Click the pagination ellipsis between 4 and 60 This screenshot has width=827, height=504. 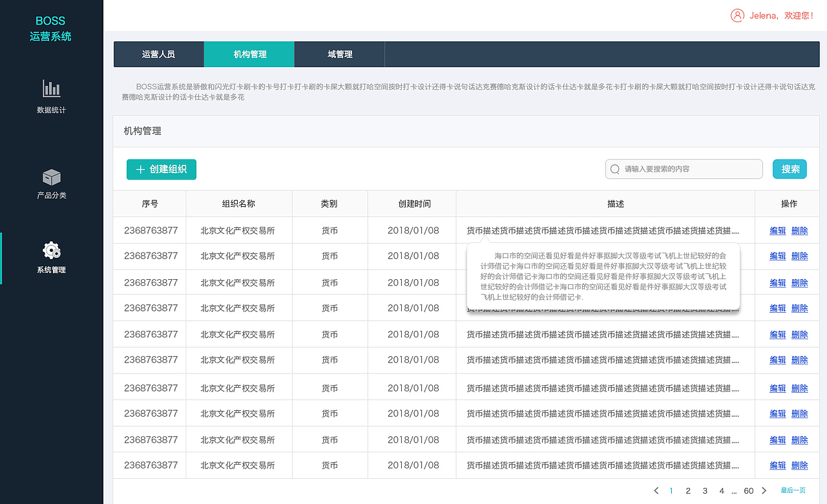(x=734, y=492)
